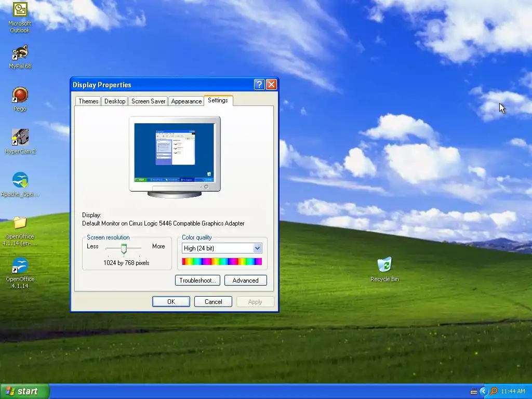Viewport: 532px width, 399px height.
Task: Click the Cancel button
Action: [x=213, y=302]
